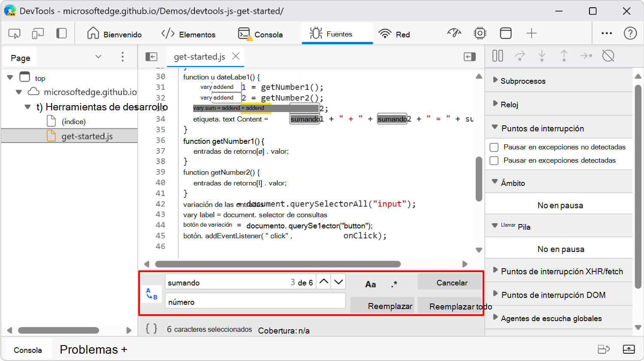Enable 'Pausar en excepciones no detectadas'
644x361 pixels.
point(495,147)
